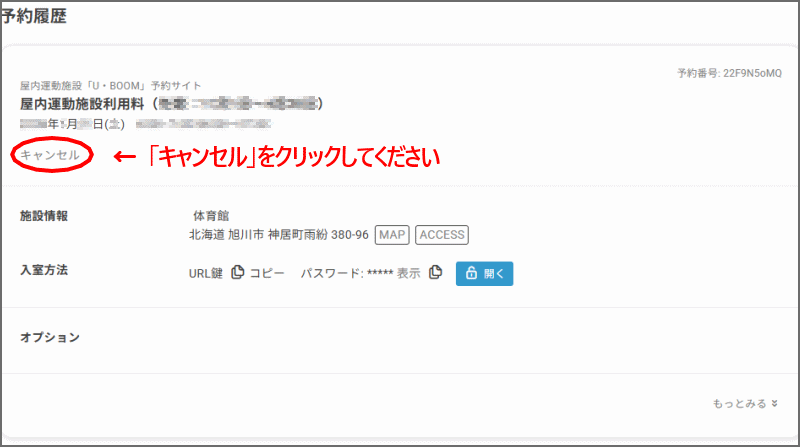Click the address 北海道 旭川市 神居町雨紛 380-96
800x448 pixels.
278,234
